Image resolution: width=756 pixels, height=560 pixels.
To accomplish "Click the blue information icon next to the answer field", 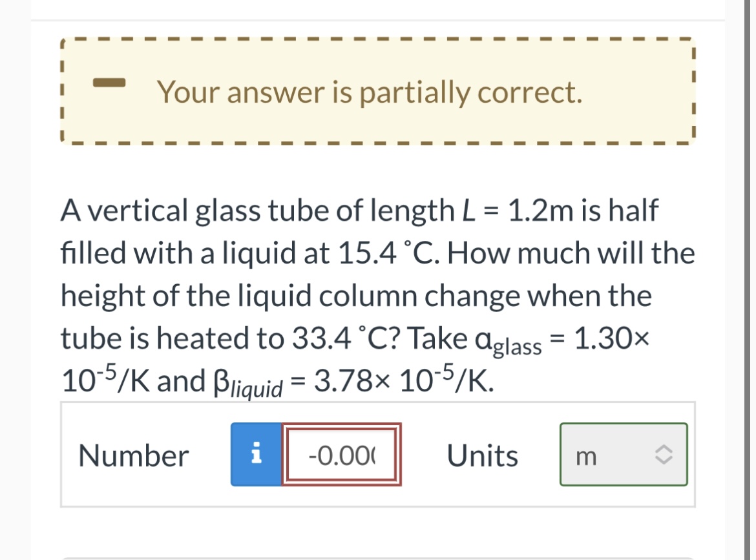I will click(x=257, y=455).
